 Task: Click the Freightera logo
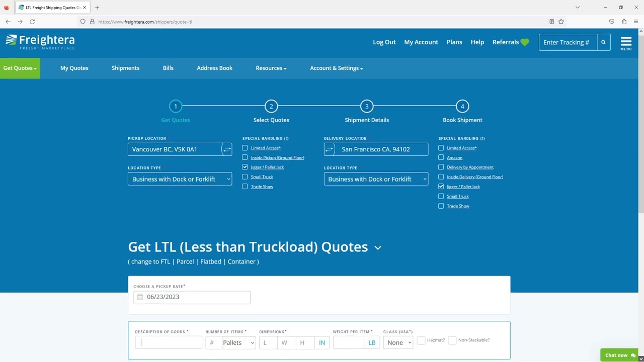[40, 42]
